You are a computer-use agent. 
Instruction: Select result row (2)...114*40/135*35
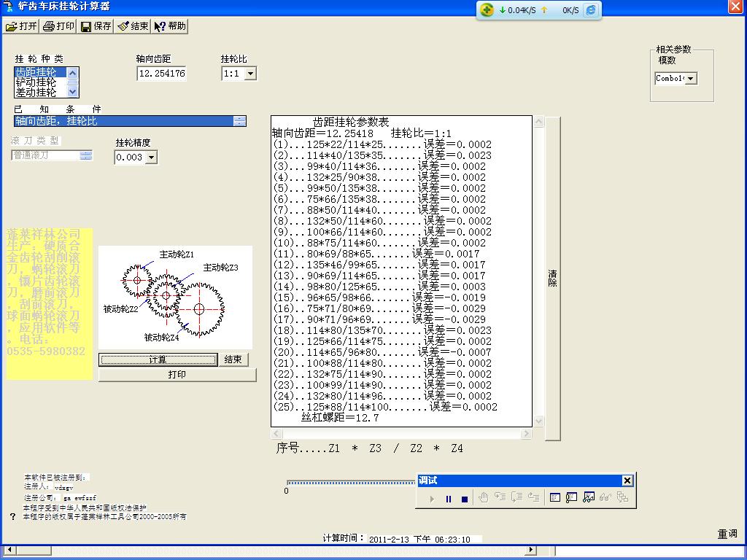click(x=382, y=155)
